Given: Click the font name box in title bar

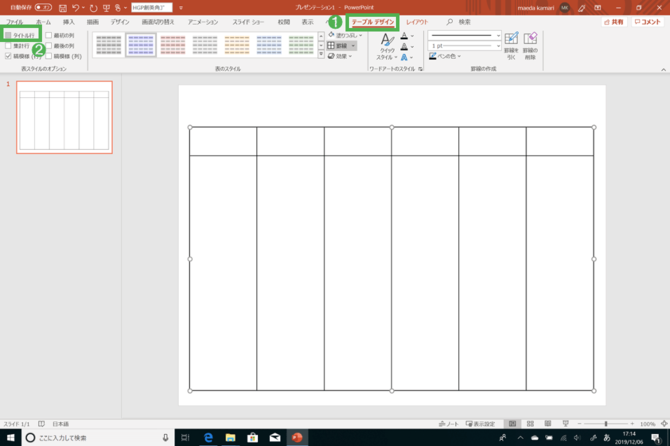Looking at the screenshot, I should tap(152, 8).
